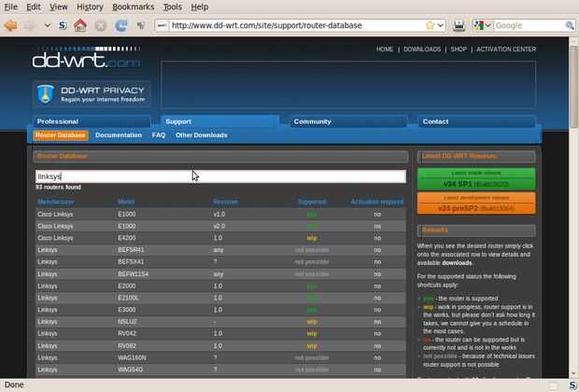This screenshot has height=392, width=579.
Task: Sort by the Revision column header
Action: [226, 202]
